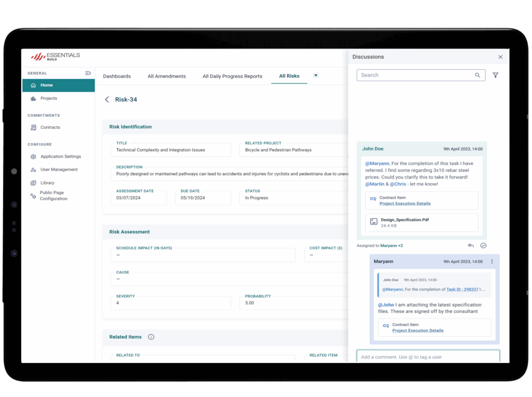Open the All Daily Progress Reports tab
Image resolution: width=532 pixels, height=397 pixels.
(x=232, y=77)
